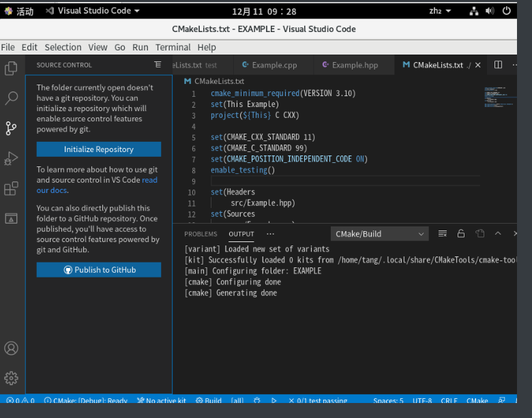Open the Accounts menu icon
Screen dimensions: 532x418
(11, 348)
